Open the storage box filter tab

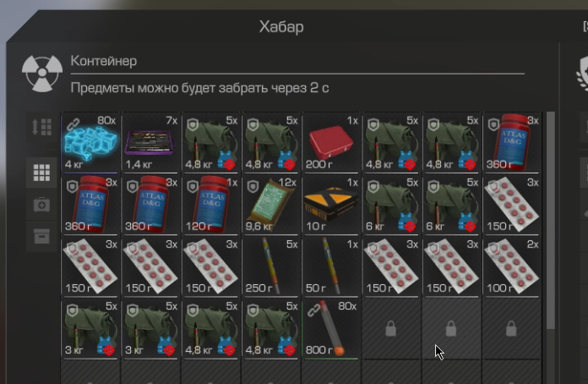pos(41,237)
